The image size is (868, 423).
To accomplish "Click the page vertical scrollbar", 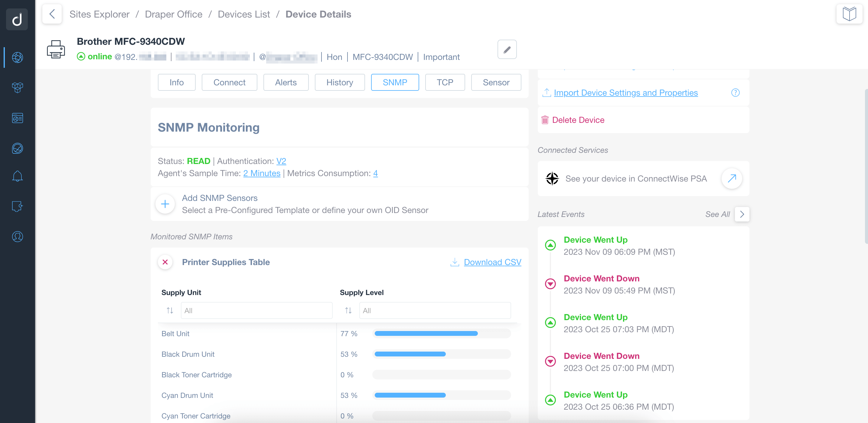I will [x=866, y=166].
